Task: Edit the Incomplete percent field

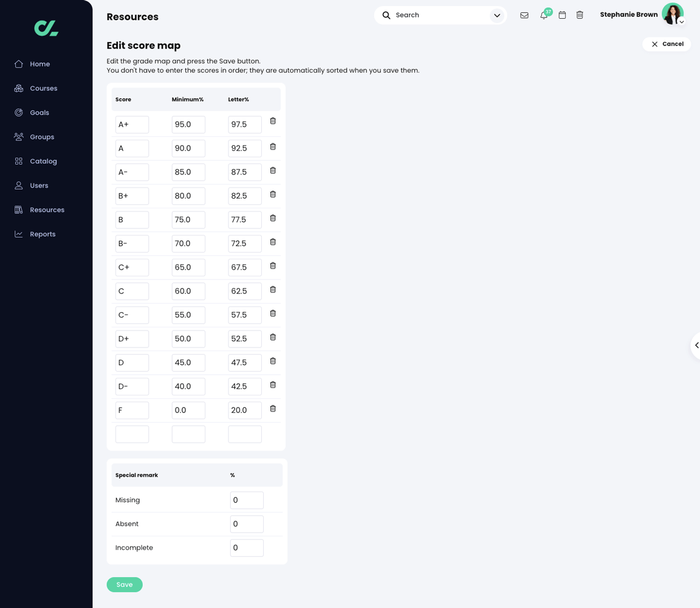Action: 247,548
